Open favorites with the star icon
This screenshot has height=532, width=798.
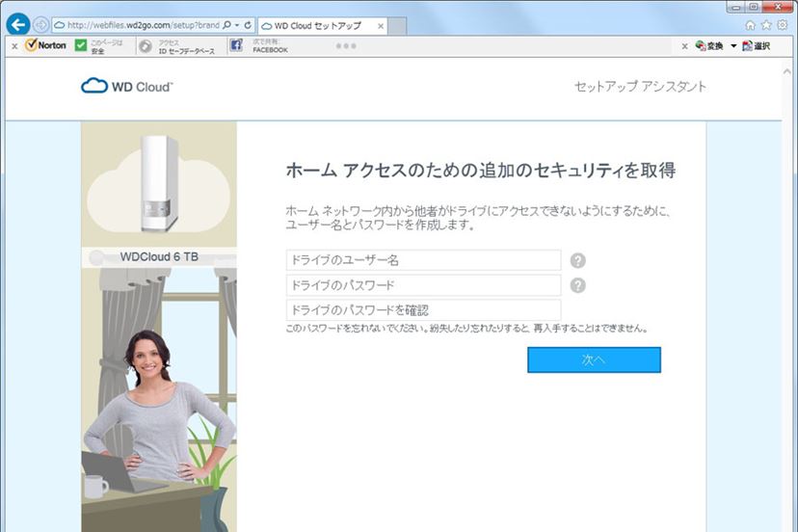pyautogui.click(x=766, y=25)
